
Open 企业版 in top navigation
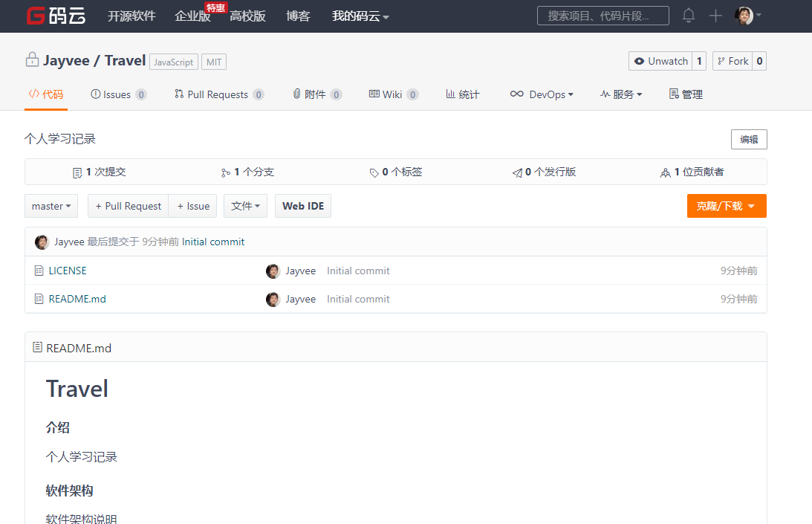pos(192,16)
